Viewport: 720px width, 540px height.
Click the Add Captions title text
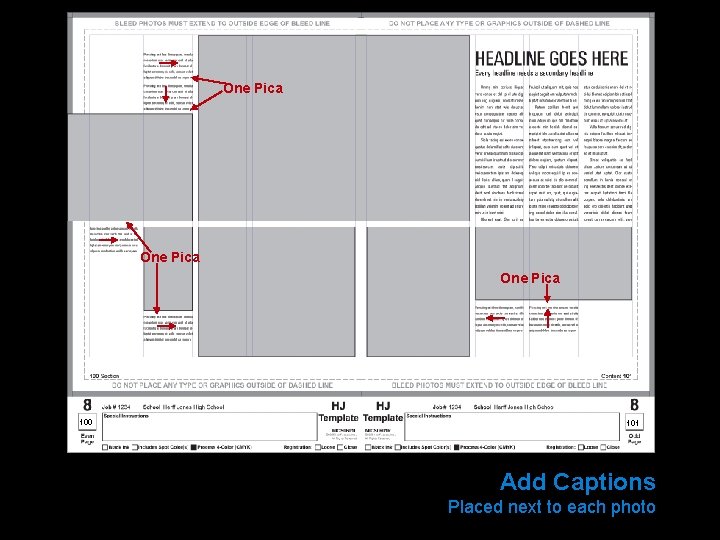pos(578,482)
